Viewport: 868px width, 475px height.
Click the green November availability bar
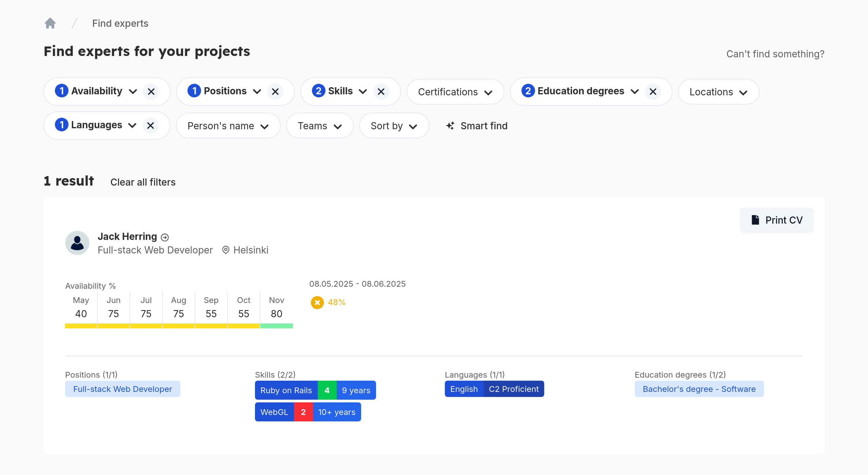click(276, 326)
